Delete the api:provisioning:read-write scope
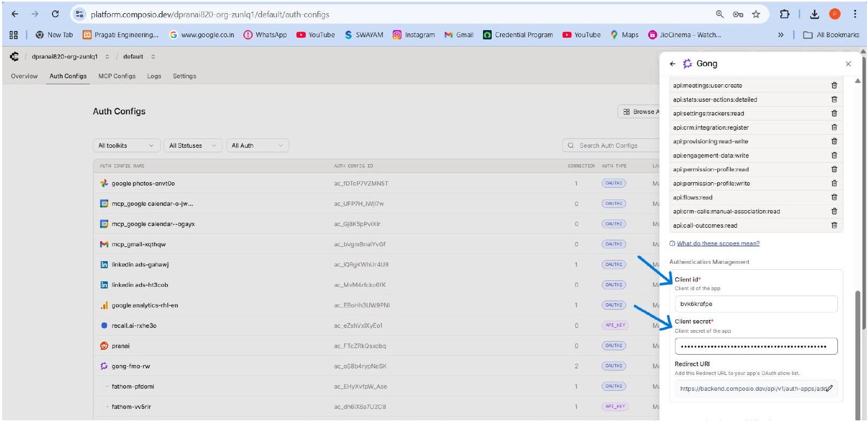The height and width of the screenshot is (422, 868). 834,141
